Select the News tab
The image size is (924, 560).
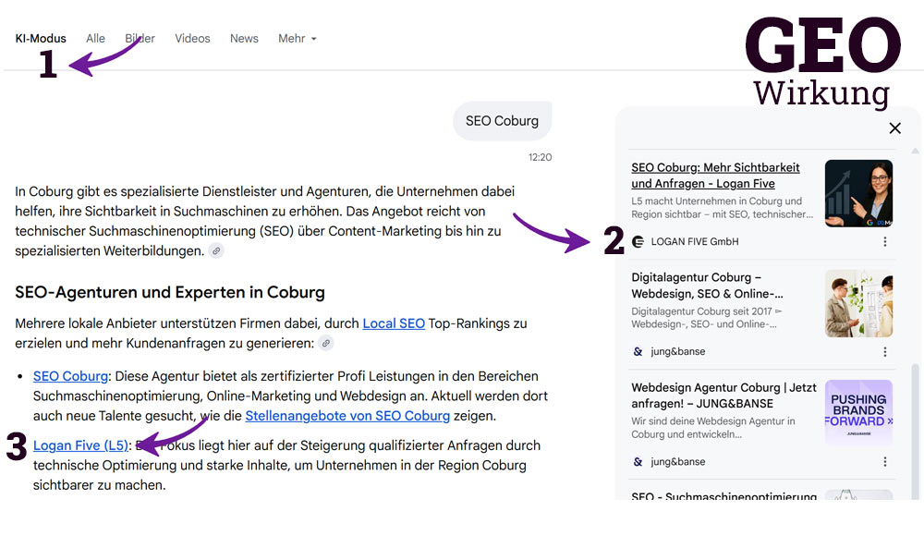pyautogui.click(x=243, y=38)
